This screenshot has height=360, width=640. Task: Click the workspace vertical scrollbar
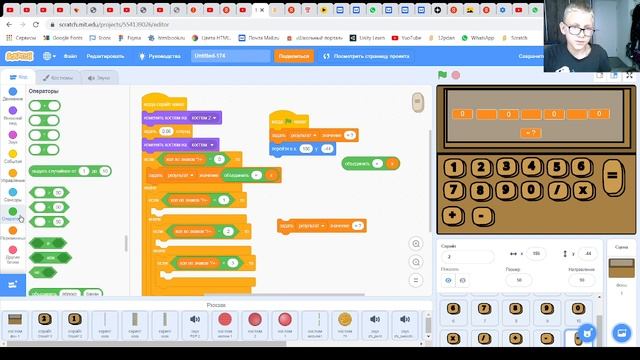pyautogui.click(x=430, y=181)
